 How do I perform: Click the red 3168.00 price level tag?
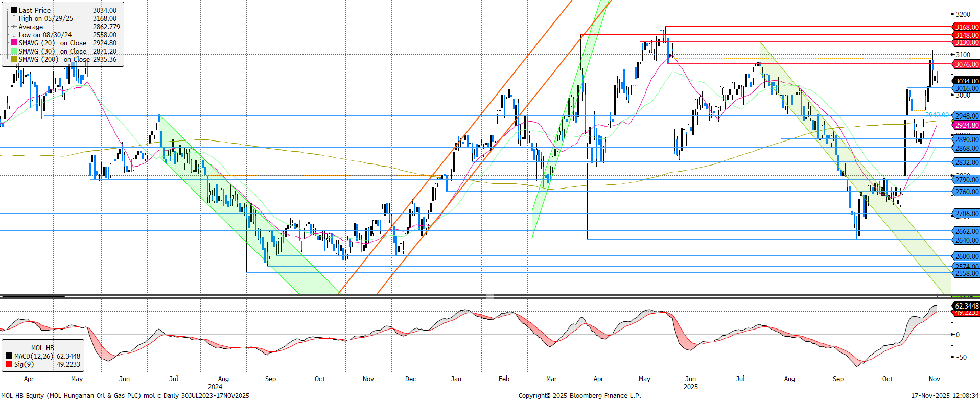pos(966,27)
